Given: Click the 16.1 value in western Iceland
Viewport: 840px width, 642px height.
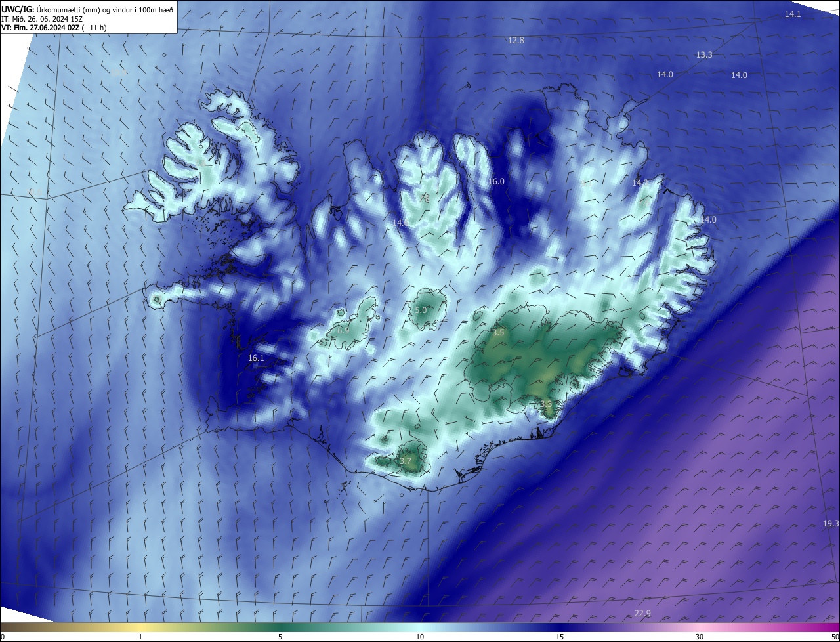Looking at the screenshot, I should (256, 358).
